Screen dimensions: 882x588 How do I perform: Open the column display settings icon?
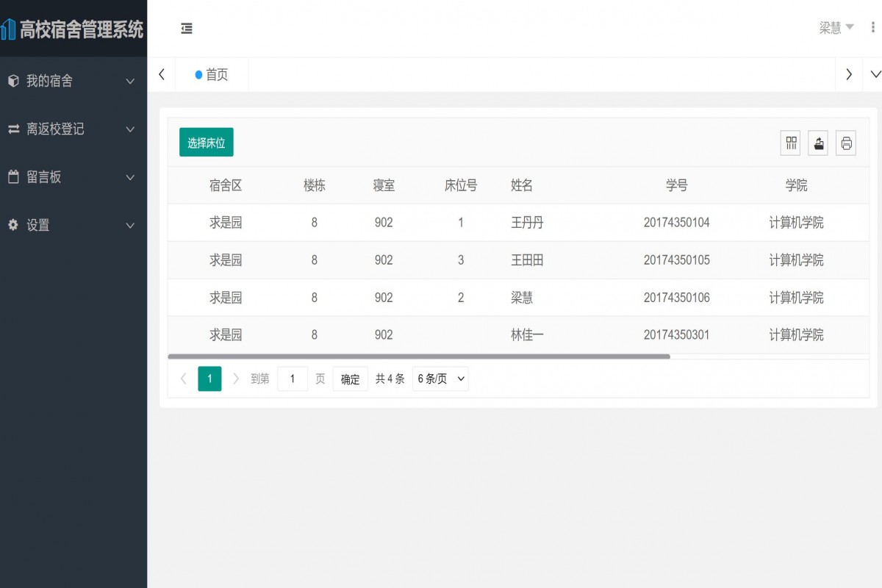(790, 143)
